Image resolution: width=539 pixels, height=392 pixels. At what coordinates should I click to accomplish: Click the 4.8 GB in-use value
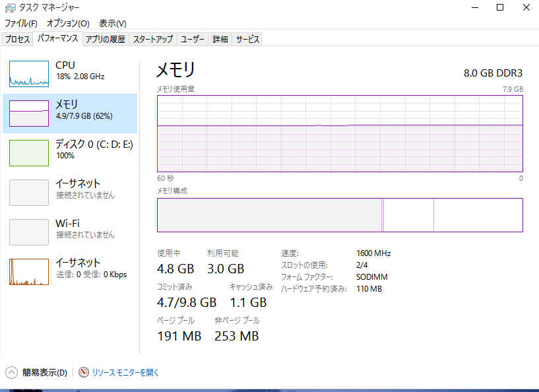coord(175,269)
